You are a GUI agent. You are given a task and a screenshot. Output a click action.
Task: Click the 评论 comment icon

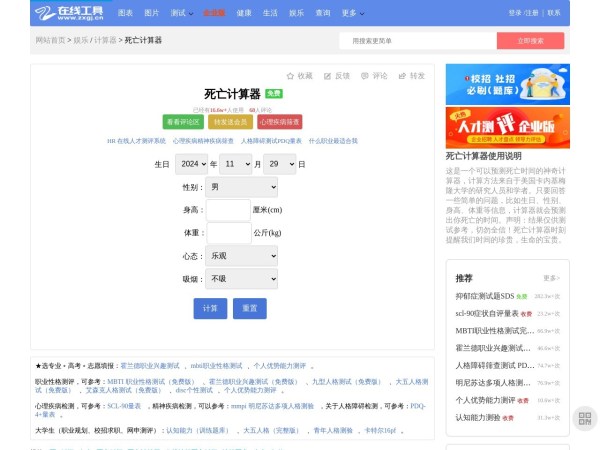tap(365, 76)
